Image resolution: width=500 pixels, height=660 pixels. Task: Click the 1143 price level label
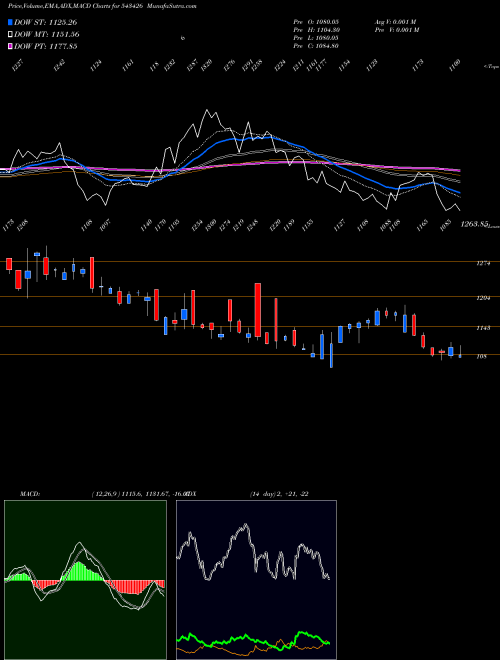[483, 328]
